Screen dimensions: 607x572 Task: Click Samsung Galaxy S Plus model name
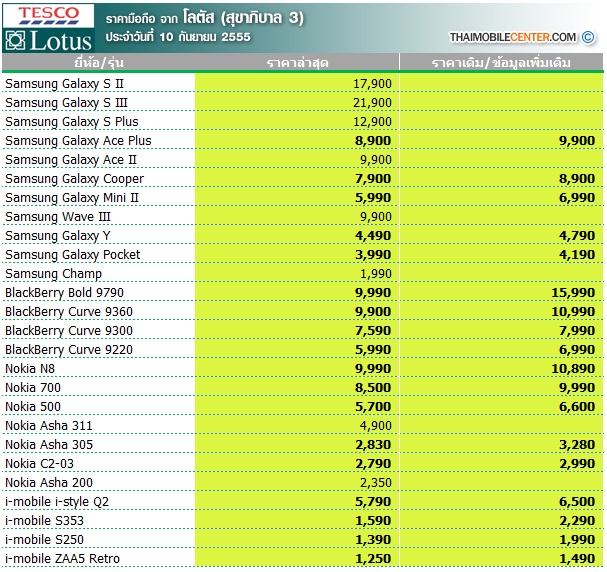point(72,122)
